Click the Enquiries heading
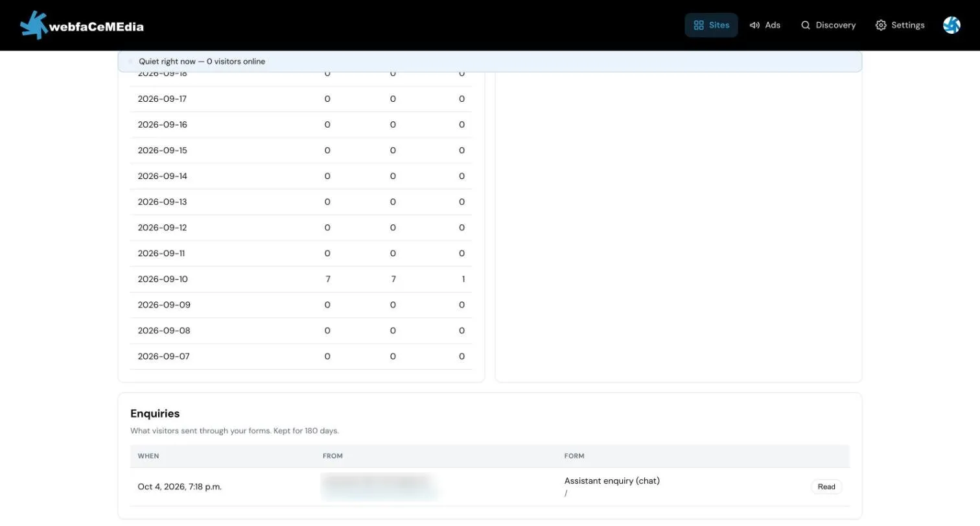This screenshot has height=526, width=980. [155, 413]
